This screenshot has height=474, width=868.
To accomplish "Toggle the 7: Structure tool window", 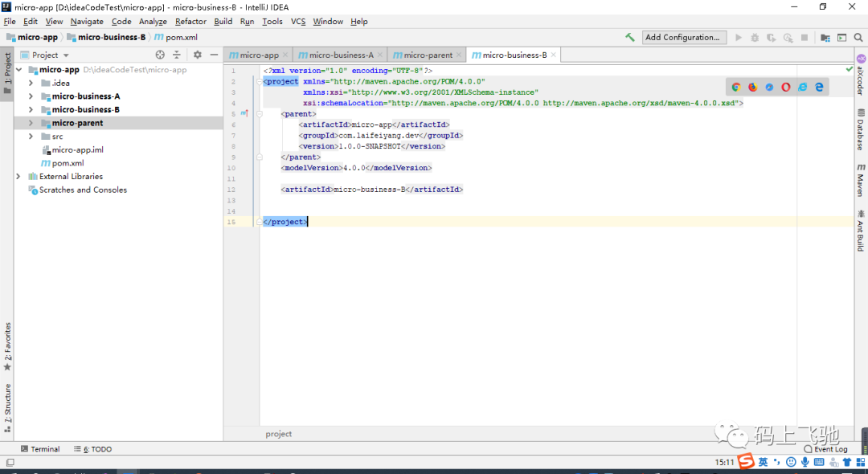I will coord(7,407).
